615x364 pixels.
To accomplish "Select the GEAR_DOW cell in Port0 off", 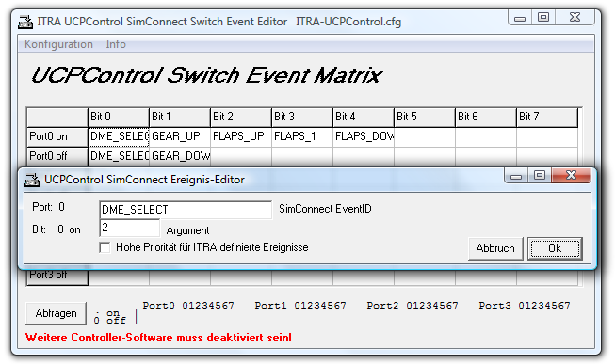I will tap(180, 156).
